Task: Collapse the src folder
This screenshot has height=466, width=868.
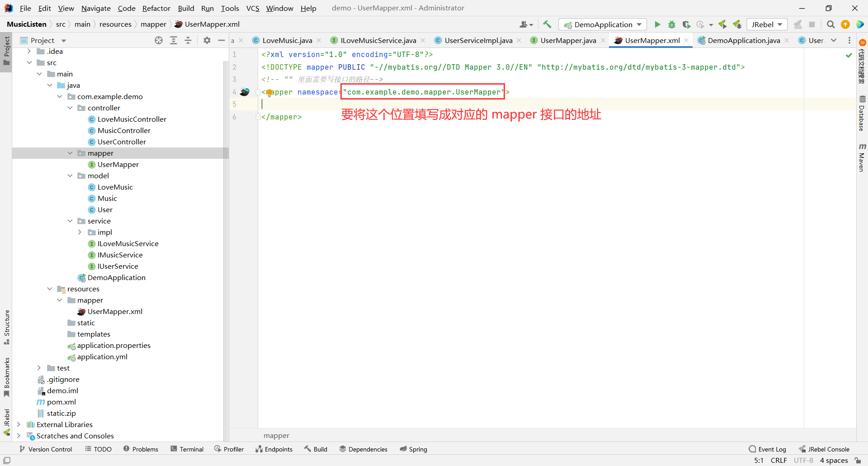Action: [29, 62]
